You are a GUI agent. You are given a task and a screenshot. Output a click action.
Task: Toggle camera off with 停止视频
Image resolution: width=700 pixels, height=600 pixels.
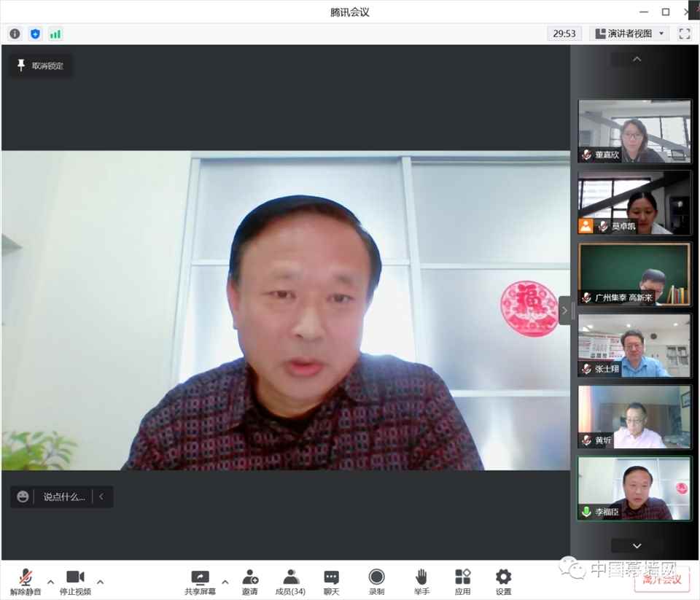75,582
